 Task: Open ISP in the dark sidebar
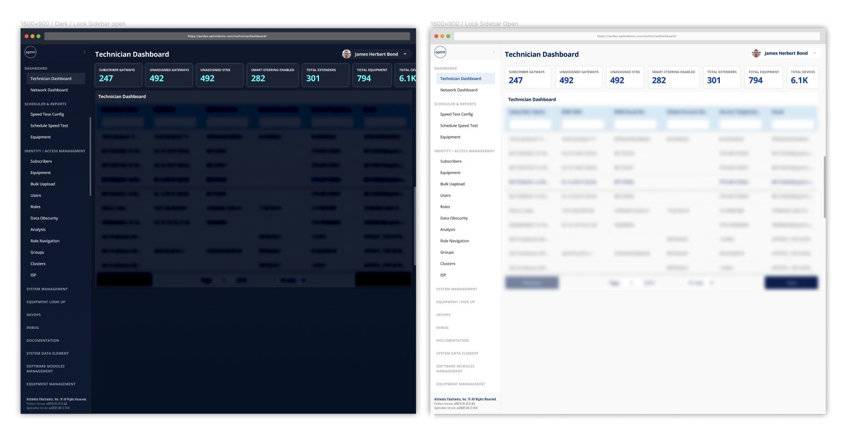33,275
